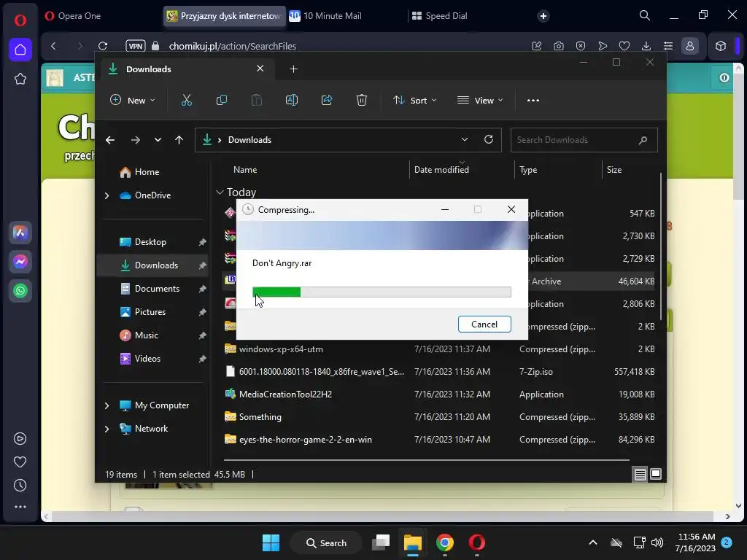Click the Rename icon in Explorer toolbar
The width and height of the screenshot is (747, 560).
pyautogui.click(x=292, y=101)
